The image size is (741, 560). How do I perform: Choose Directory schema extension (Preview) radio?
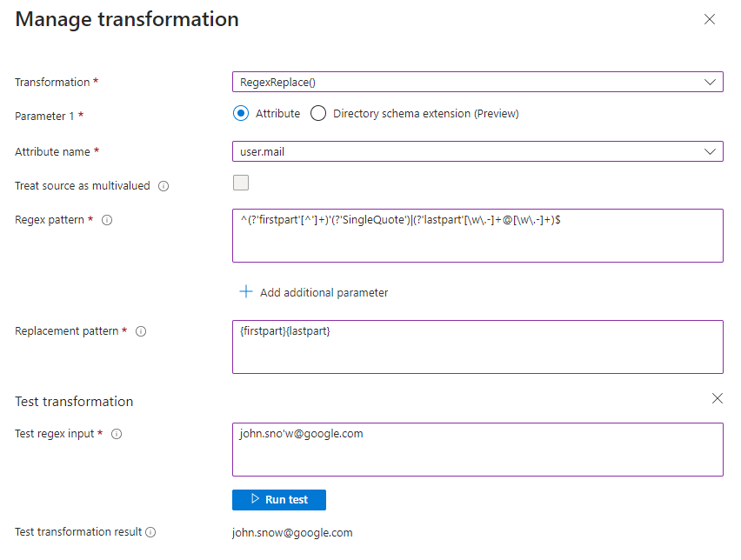[318, 113]
